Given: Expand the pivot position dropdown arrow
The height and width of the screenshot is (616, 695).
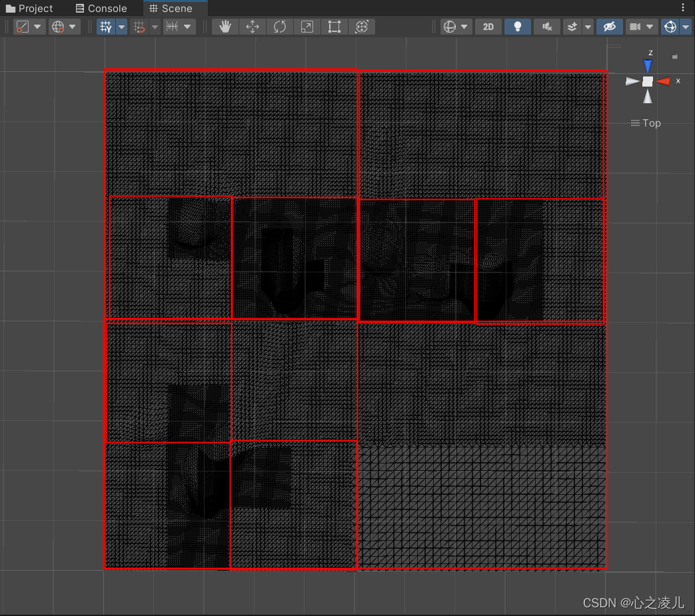Looking at the screenshot, I should [x=37, y=27].
